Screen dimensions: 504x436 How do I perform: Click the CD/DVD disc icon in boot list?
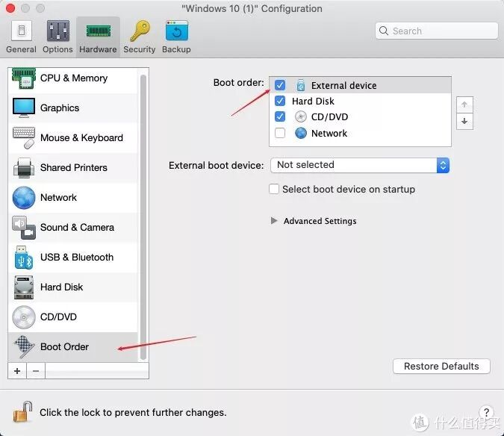tap(301, 116)
